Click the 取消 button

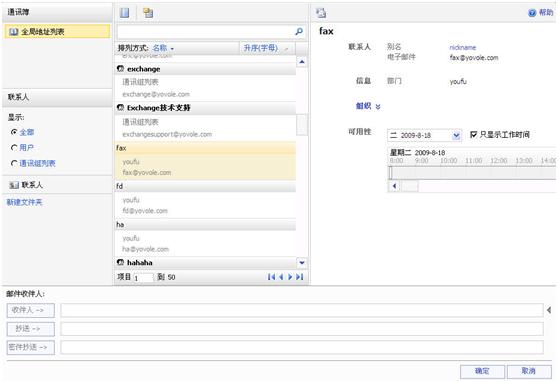528,371
